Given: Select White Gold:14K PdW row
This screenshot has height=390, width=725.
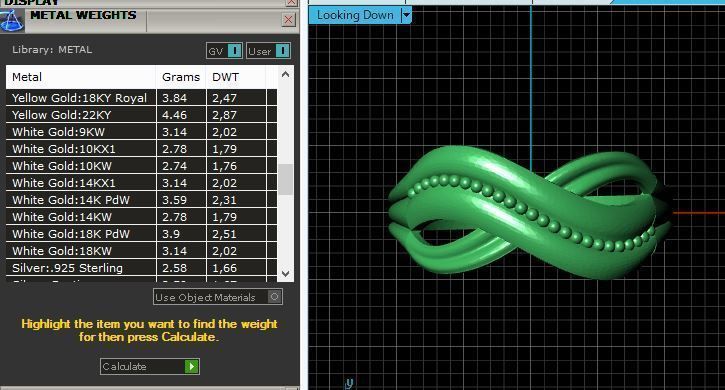Looking at the screenshot, I should point(141,200).
